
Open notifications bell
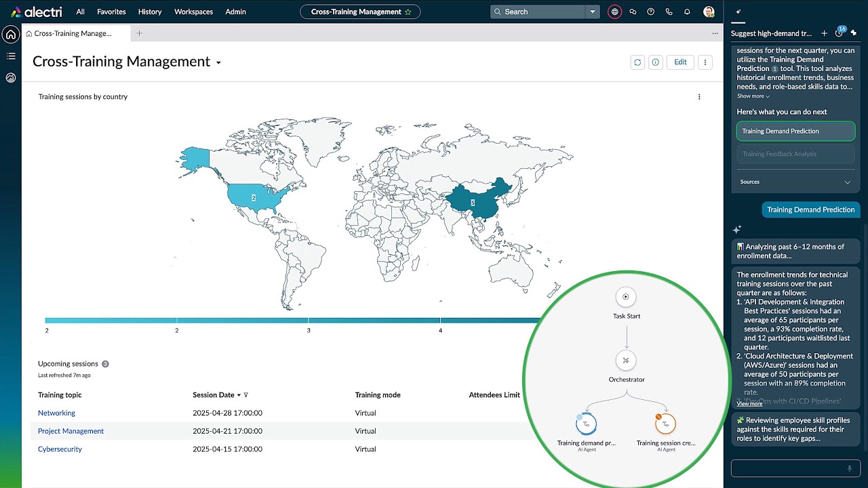[687, 12]
